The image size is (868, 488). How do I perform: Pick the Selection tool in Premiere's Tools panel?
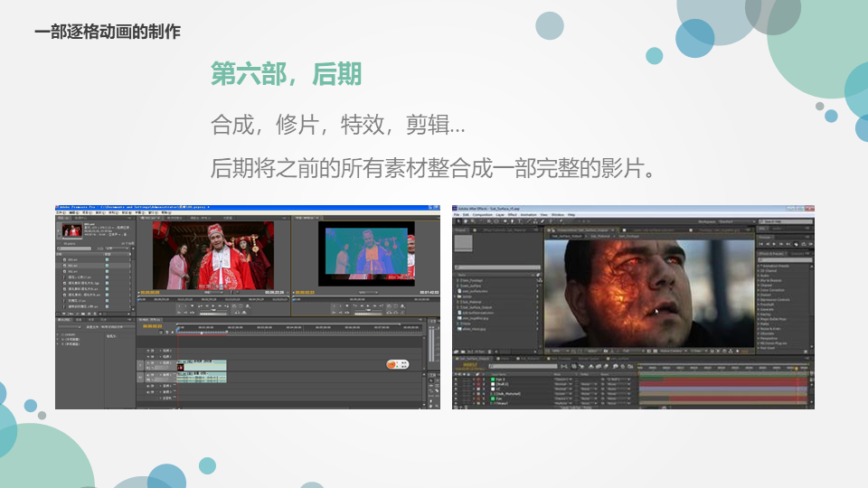pyautogui.click(x=430, y=380)
